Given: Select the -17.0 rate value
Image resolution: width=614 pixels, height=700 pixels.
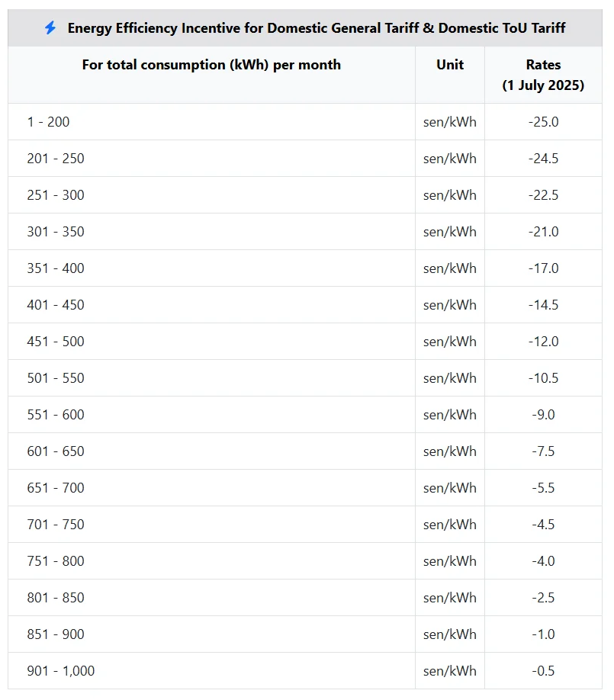Looking at the screenshot, I should point(543,268).
